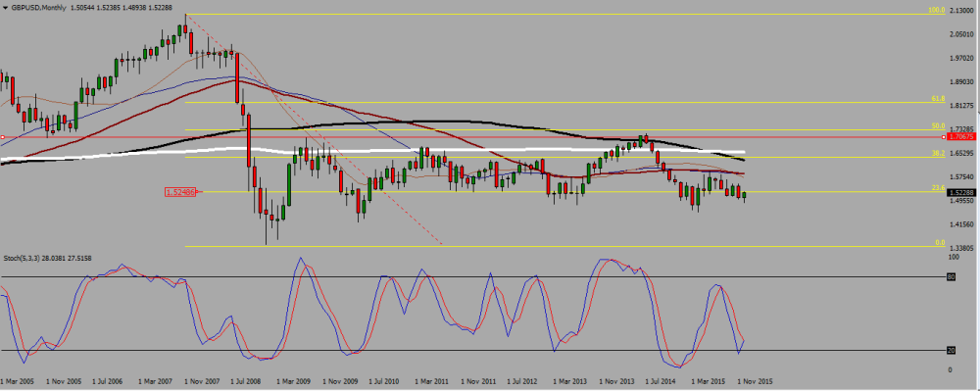Click the red 1.70675 price tag

(959, 136)
